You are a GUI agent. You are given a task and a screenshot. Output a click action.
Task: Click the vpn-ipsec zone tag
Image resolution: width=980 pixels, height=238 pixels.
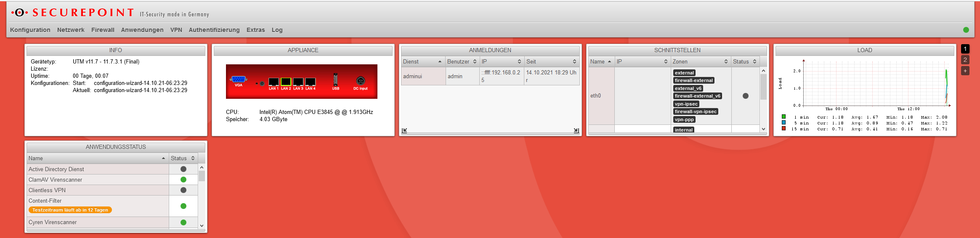tap(686, 104)
